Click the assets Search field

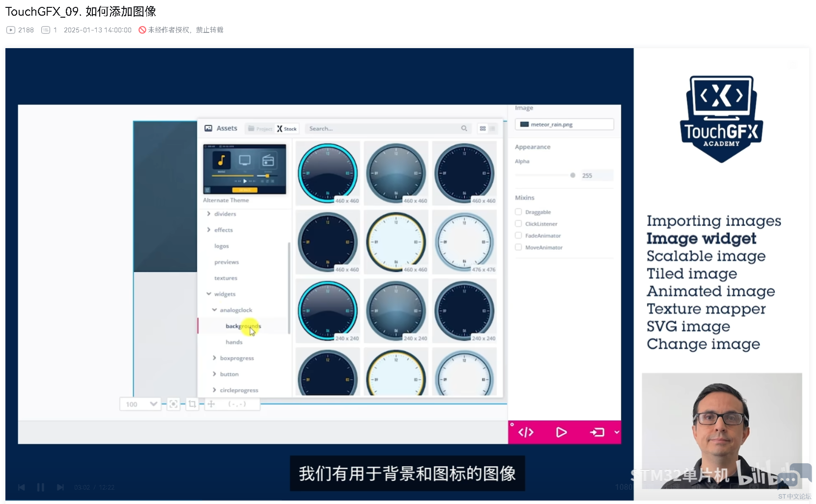click(x=383, y=129)
